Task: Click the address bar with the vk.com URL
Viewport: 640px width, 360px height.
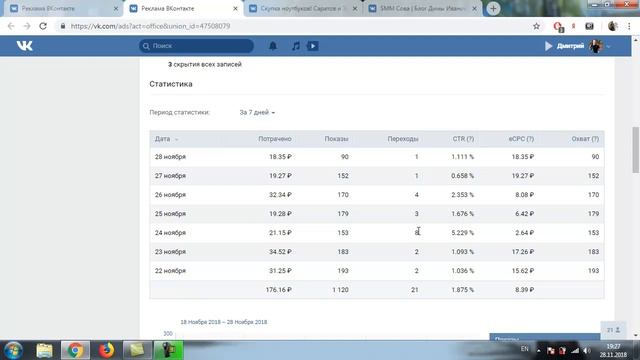Action: pos(150,26)
